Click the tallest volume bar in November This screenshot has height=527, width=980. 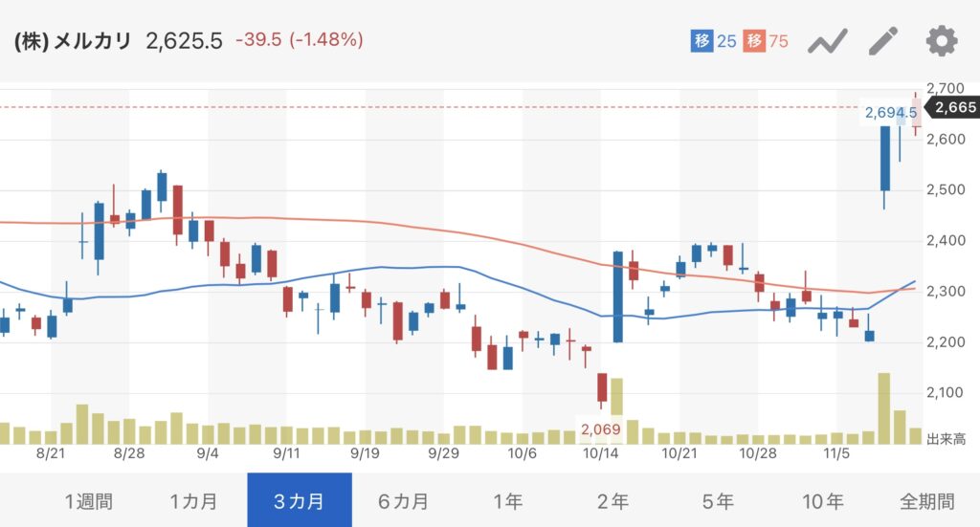(x=883, y=409)
